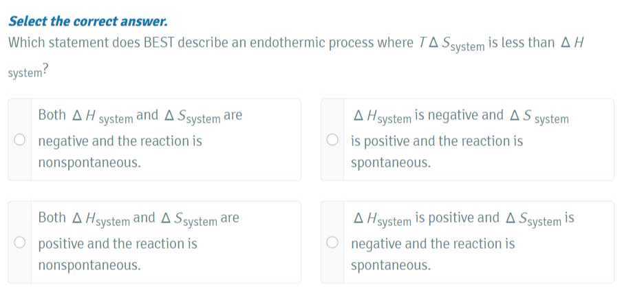Image resolution: width=644 pixels, height=308 pixels.
Task: Pick radio for both positive, nonspontaneous option
Action: click(x=20, y=243)
